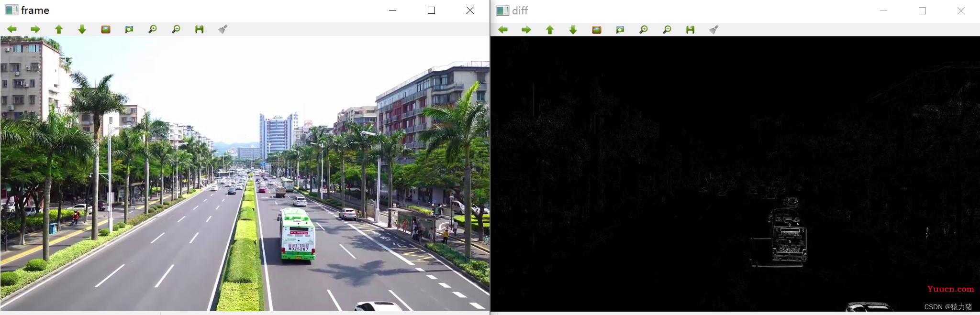Close the frame window
This screenshot has height=315, width=980.
point(470,10)
